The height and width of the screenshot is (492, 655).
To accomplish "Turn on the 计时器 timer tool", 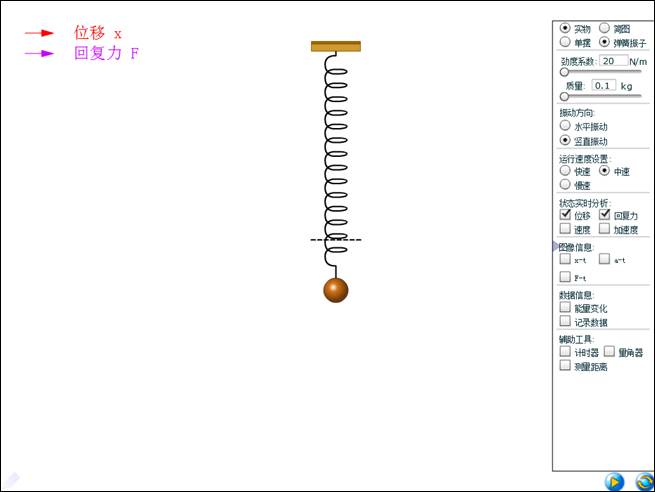I will point(566,352).
